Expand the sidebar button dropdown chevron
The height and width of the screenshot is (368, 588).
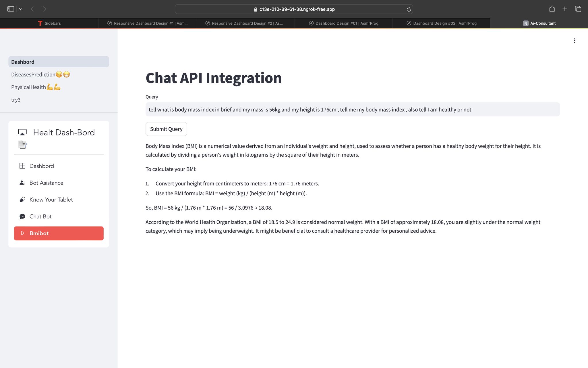[20, 9]
